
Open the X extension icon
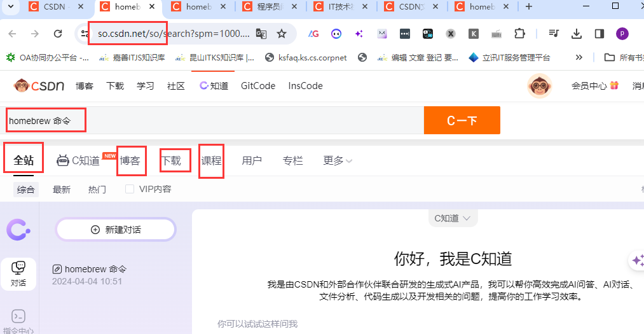(451, 34)
